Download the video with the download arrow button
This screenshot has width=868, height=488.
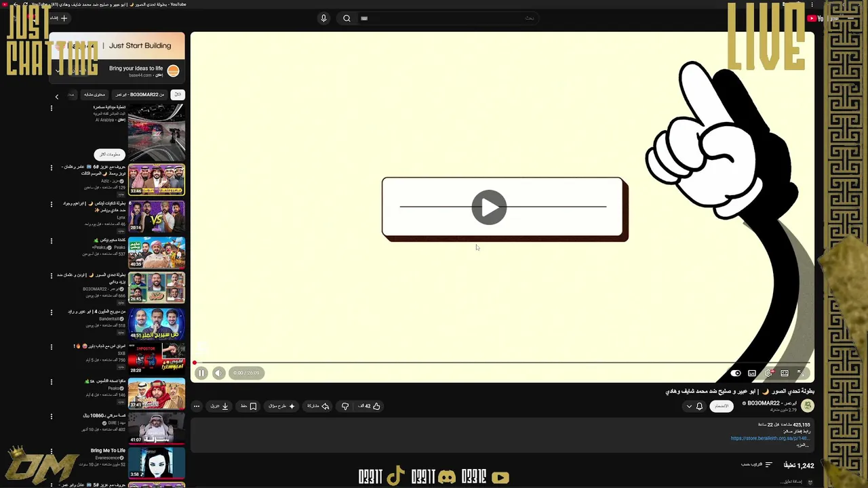click(219, 406)
